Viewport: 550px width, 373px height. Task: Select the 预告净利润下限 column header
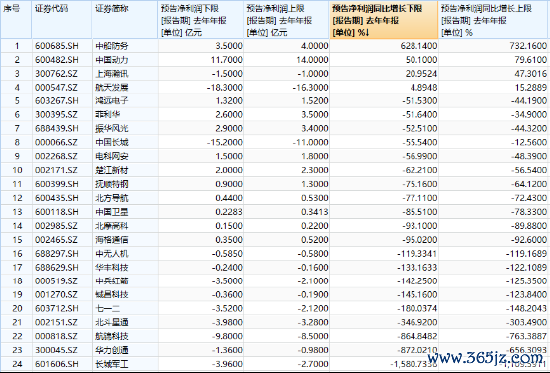click(201, 20)
